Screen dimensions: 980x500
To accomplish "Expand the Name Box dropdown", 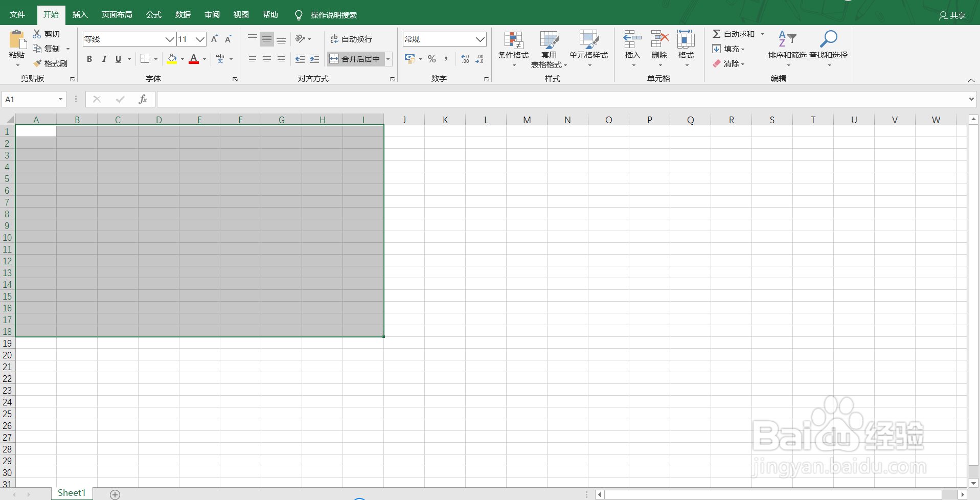I will 60,99.
